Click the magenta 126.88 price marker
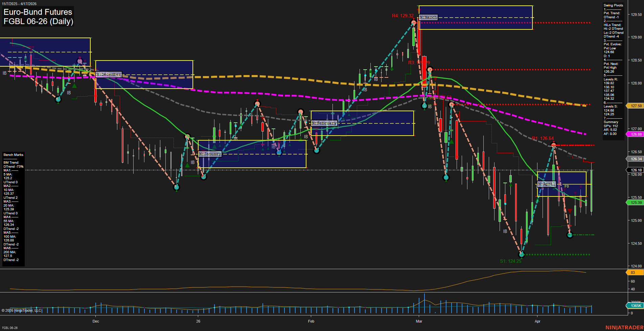Screen dimensions: 644x331 635,134
